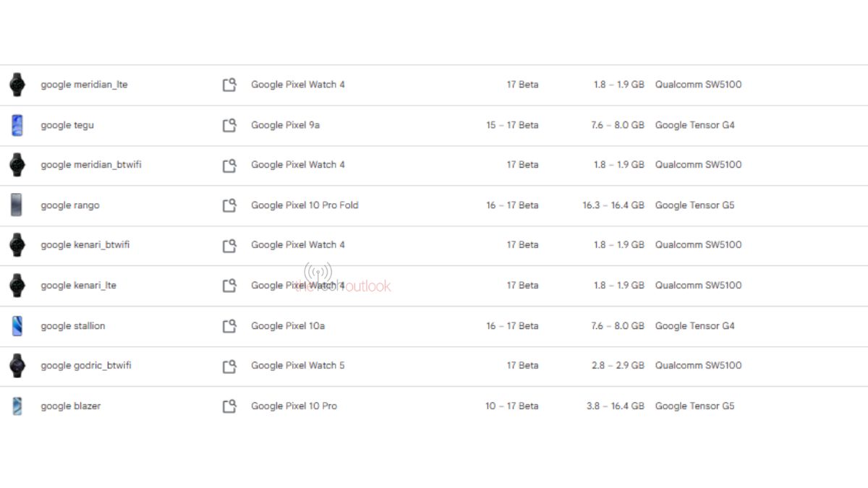Select the google stallion phone thumbnail

(17, 326)
